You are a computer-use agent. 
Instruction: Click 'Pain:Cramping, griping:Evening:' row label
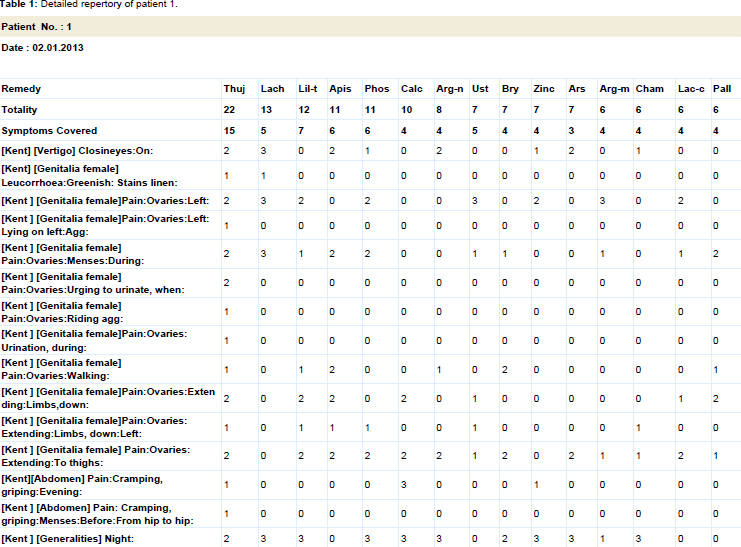[82, 485]
